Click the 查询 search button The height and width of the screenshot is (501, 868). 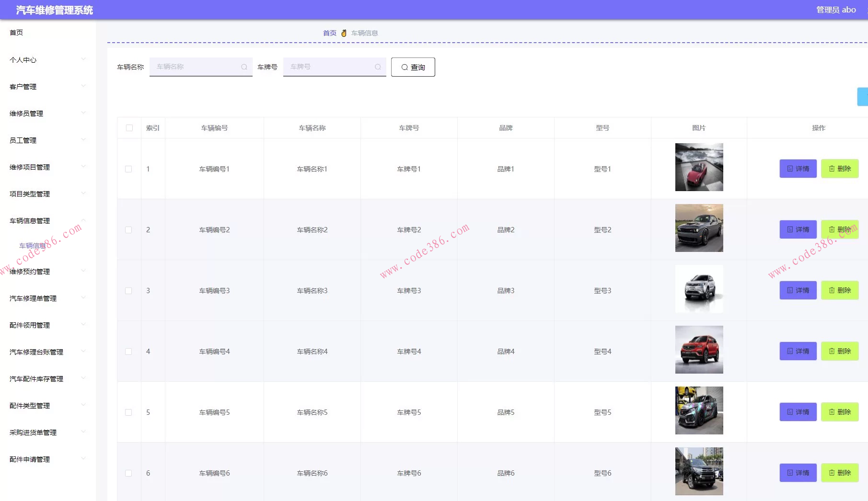point(413,67)
